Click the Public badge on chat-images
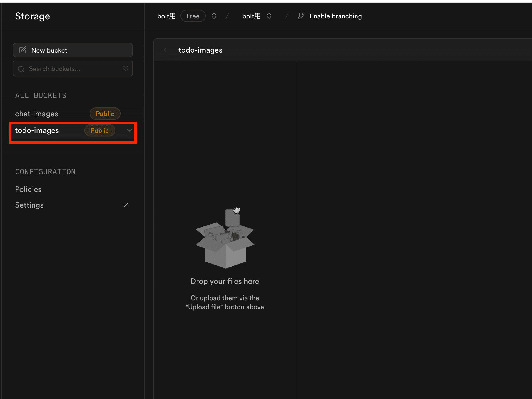Image resolution: width=532 pixels, height=399 pixels. pyautogui.click(x=105, y=114)
